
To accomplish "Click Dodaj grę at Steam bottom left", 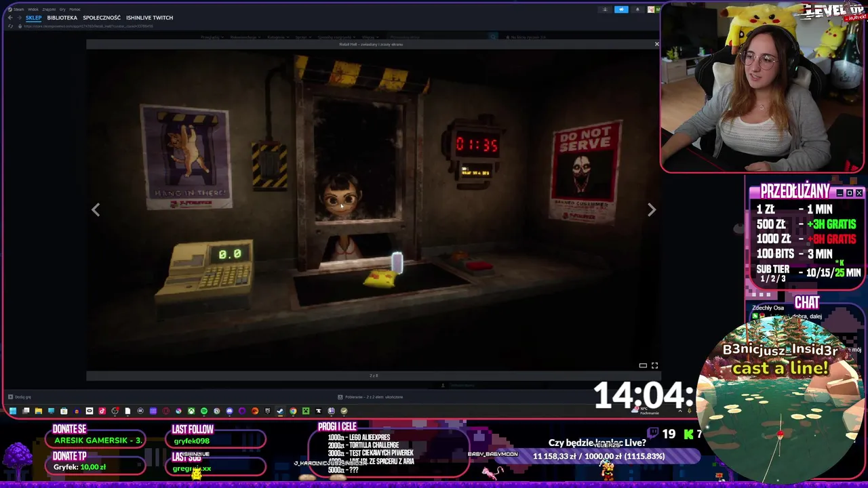I will [19, 397].
